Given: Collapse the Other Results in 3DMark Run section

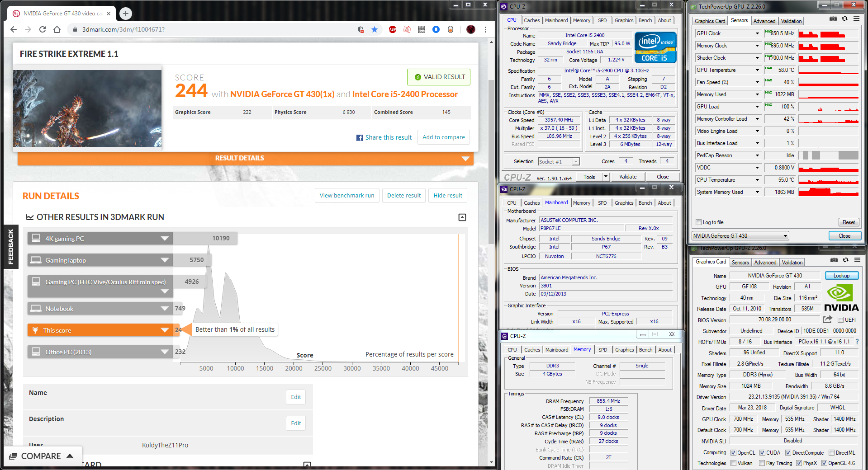Looking at the screenshot, I should pos(462,217).
